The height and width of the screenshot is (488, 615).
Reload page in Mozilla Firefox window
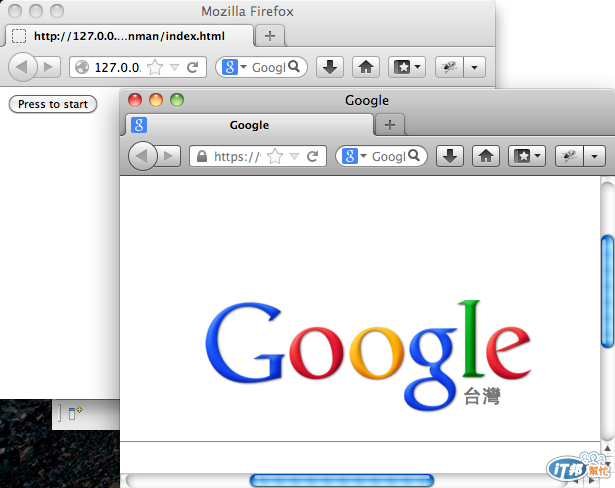[192, 67]
